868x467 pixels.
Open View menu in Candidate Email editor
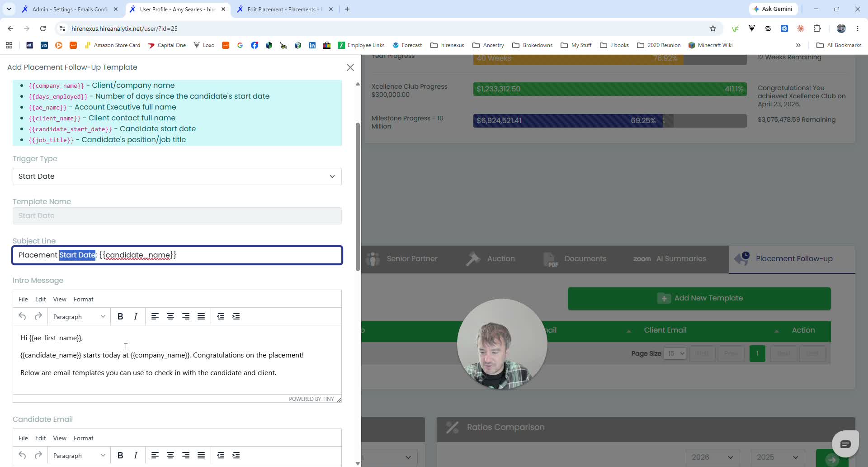tap(60, 438)
